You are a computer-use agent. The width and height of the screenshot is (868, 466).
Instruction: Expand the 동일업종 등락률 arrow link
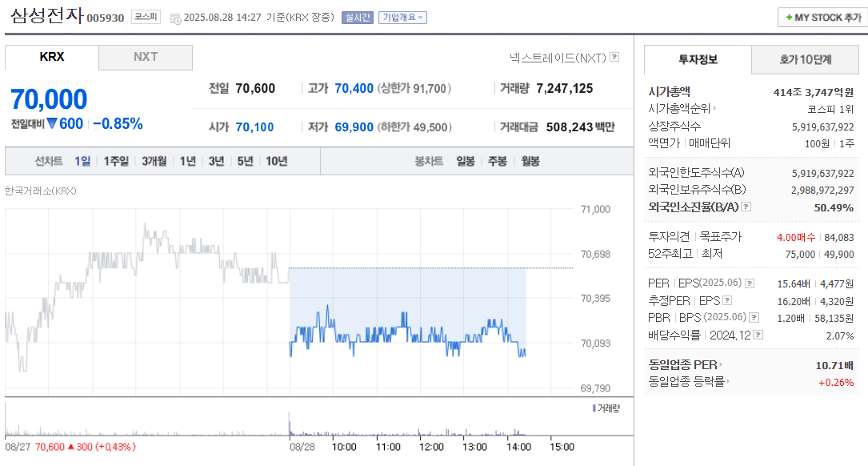[x=727, y=381]
